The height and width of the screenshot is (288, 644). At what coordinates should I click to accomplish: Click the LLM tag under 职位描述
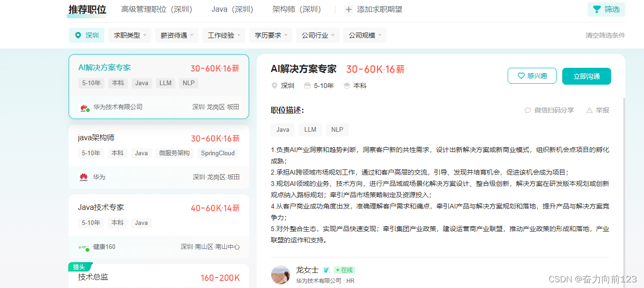click(310, 130)
